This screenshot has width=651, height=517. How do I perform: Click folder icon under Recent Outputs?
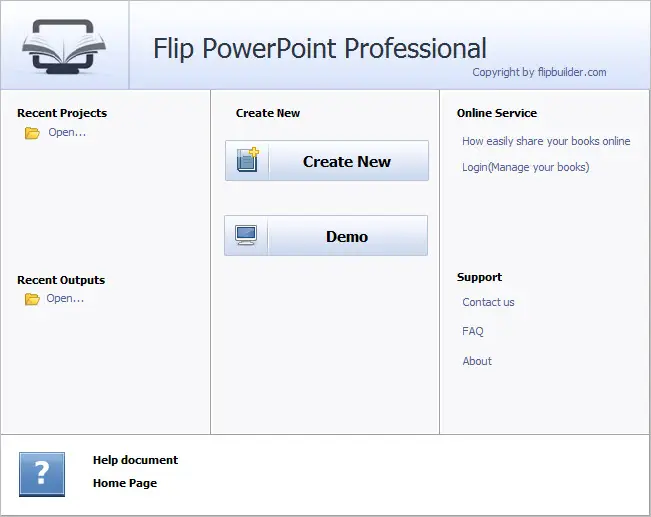(x=32, y=299)
